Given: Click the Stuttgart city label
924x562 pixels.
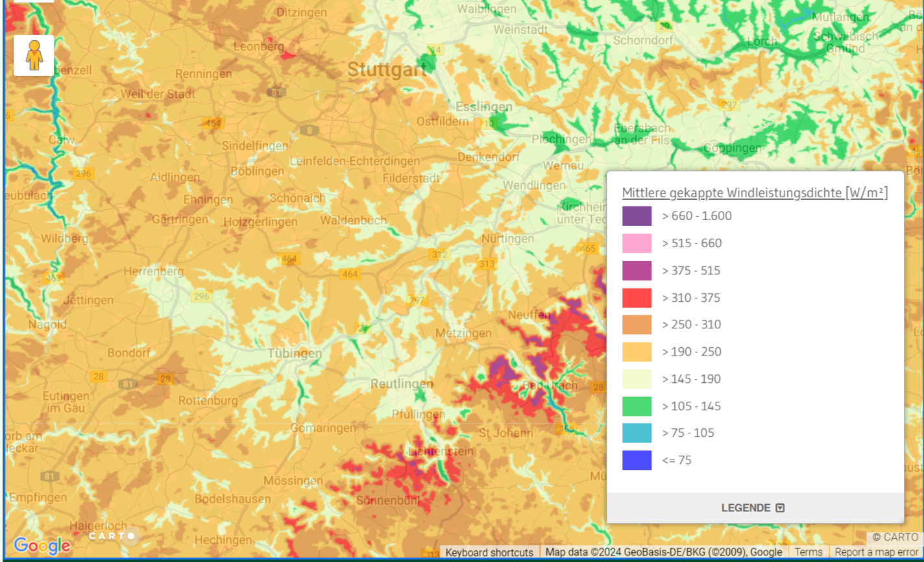Looking at the screenshot, I should [387, 69].
